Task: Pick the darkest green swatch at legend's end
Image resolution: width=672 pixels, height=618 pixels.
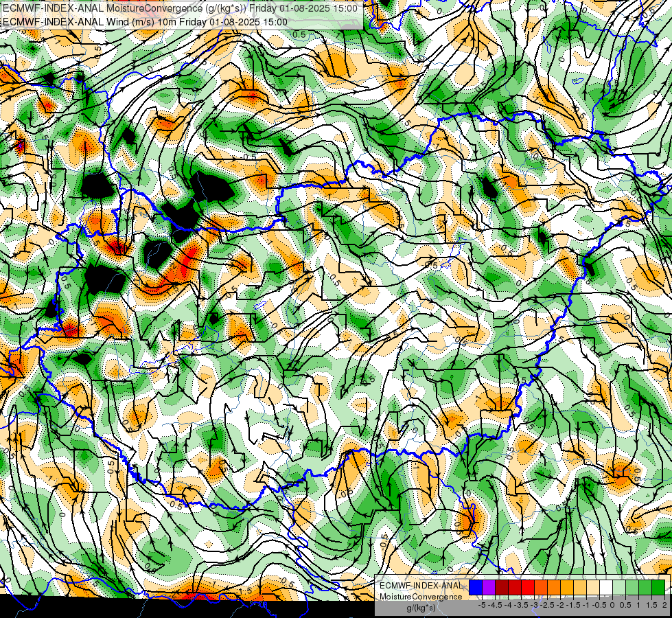Action: point(658,588)
